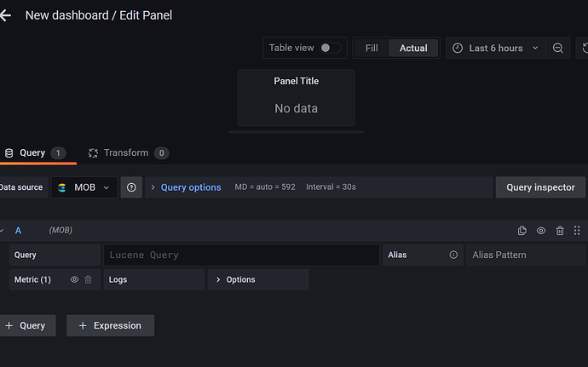
Task: Remove Metric (1) using trash icon
Action: [x=88, y=279]
